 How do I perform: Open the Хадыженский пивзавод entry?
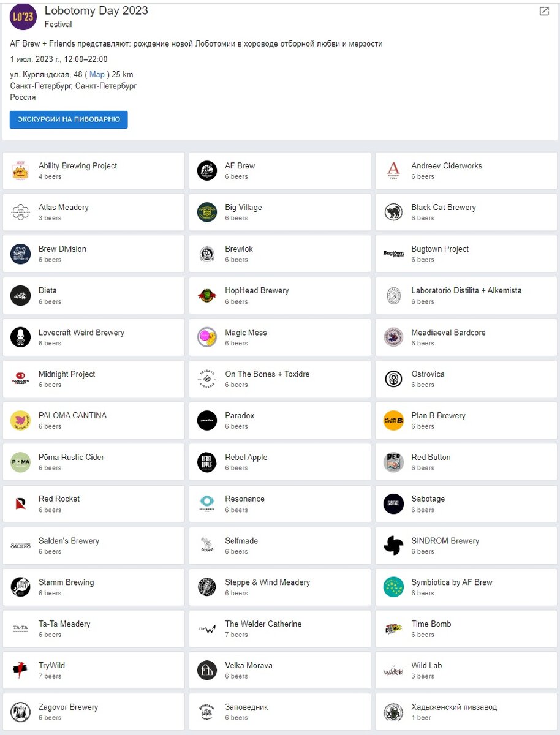point(466,712)
